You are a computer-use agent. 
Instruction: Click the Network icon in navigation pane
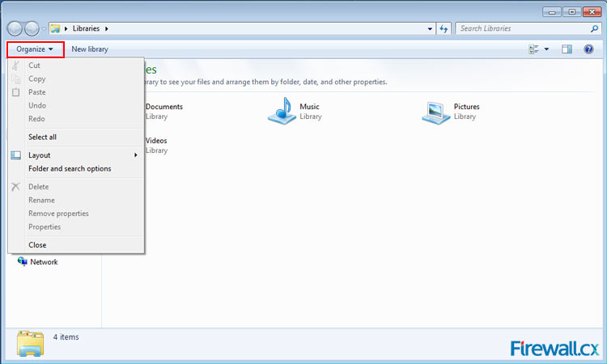point(22,261)
